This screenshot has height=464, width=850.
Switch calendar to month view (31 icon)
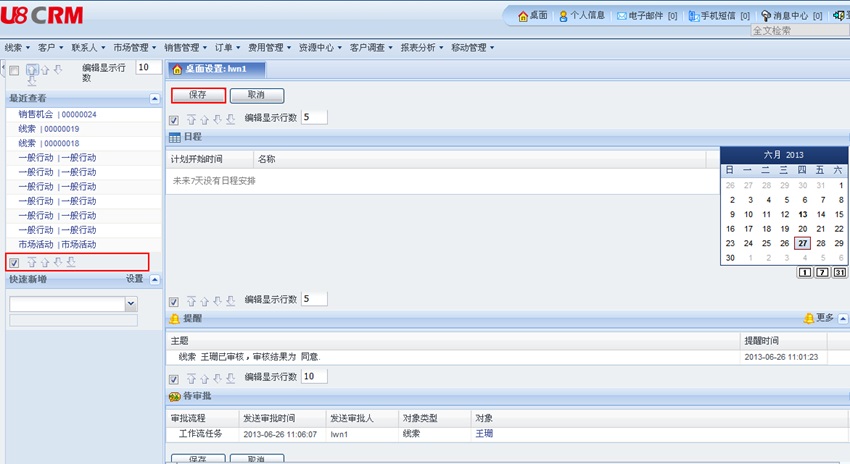tap(840, 272)
